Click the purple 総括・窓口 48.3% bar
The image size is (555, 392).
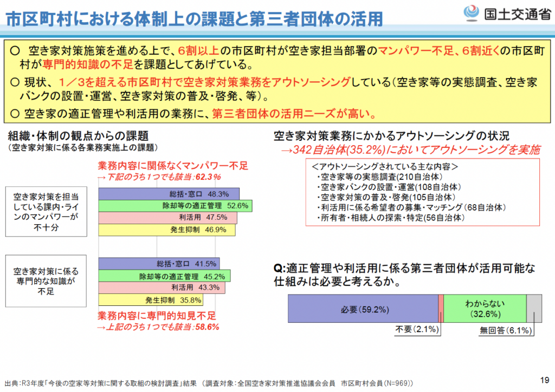pos(167,194)
